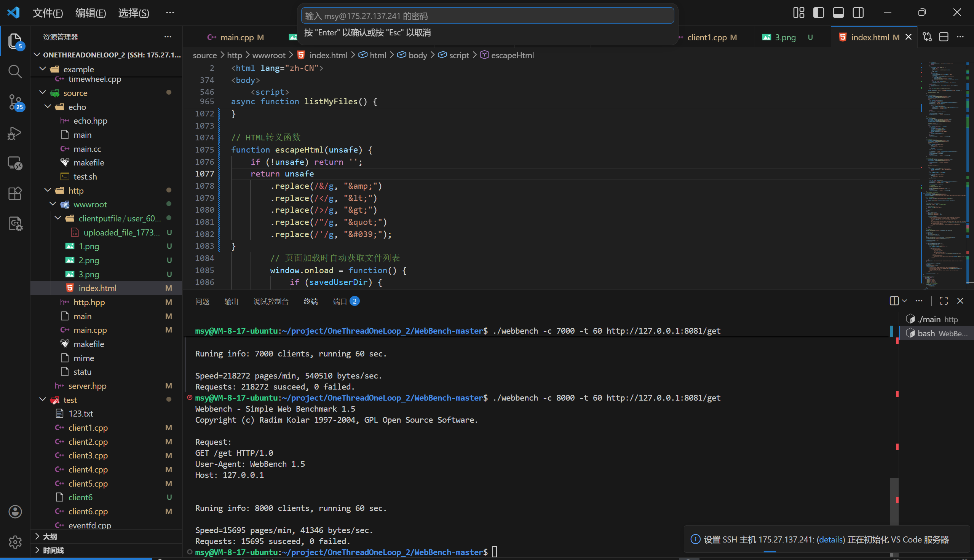Toggle the secondary side bar

pos(858,13)
